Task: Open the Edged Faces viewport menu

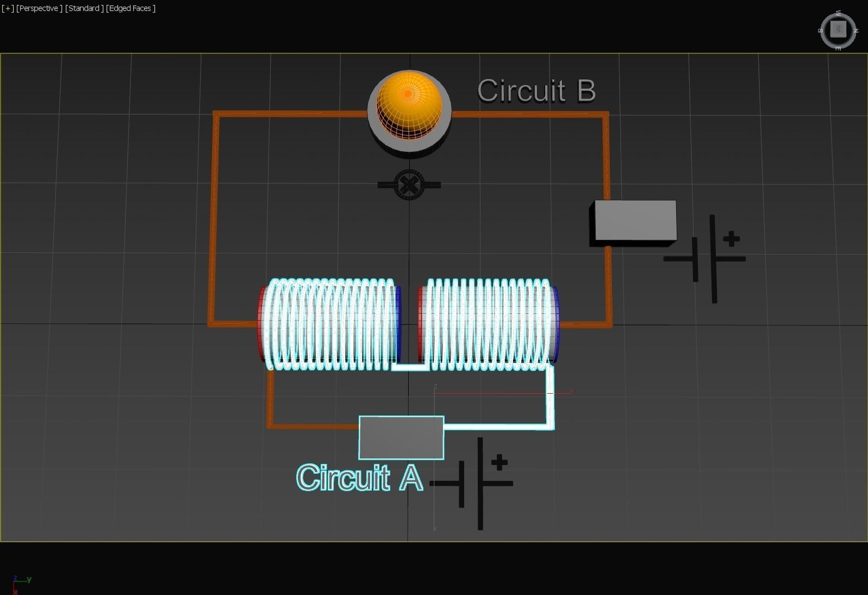Action: point(131,8)
